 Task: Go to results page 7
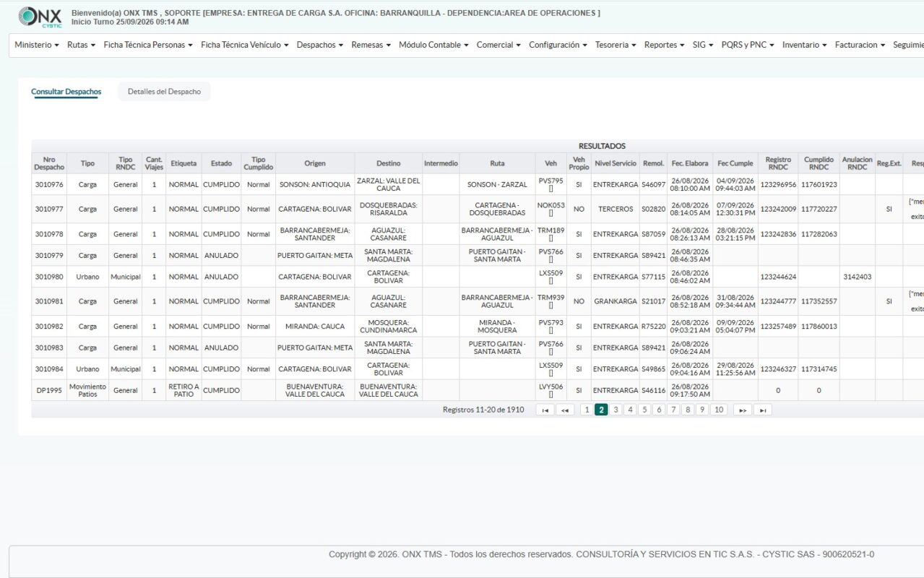[673, 410]
